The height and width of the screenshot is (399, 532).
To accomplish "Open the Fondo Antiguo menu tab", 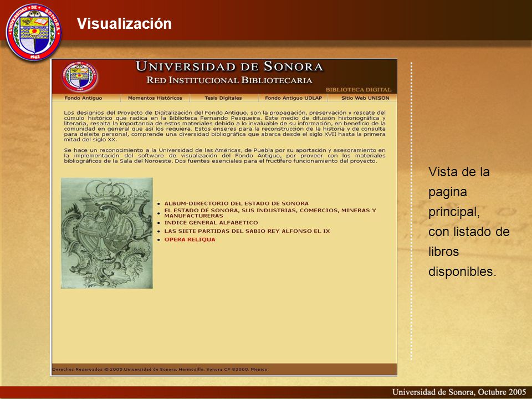I will coord(83,98).
